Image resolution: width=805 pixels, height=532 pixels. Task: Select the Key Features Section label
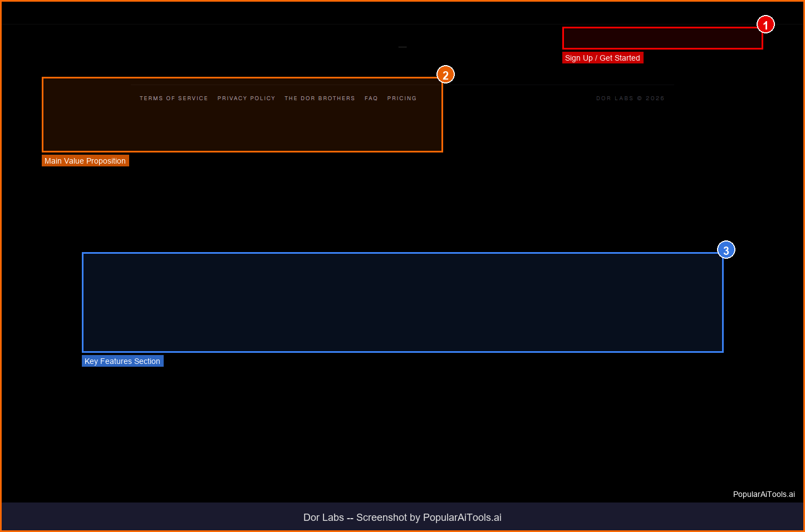pyautogui.click(x=122, y=361)
